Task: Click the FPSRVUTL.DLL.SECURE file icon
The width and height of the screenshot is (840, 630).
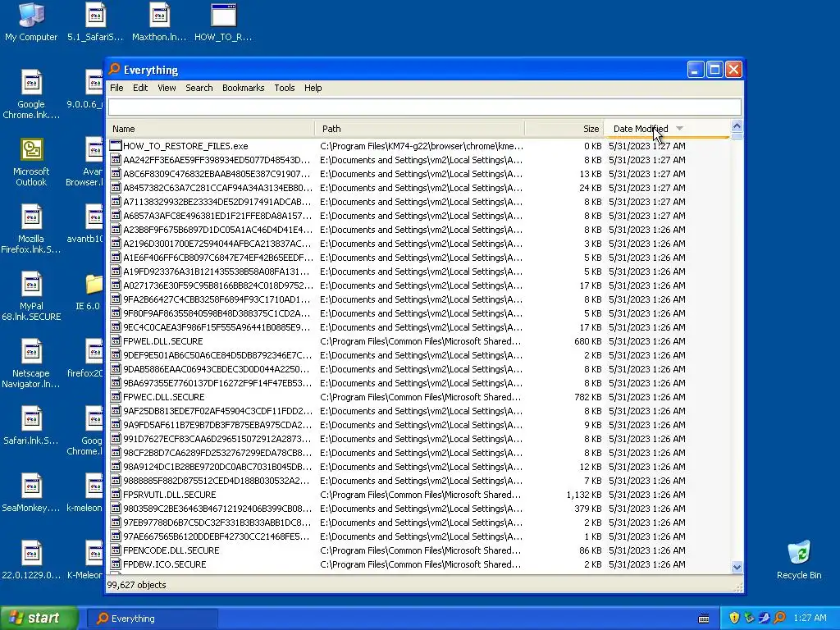Action: coord(115,494)
